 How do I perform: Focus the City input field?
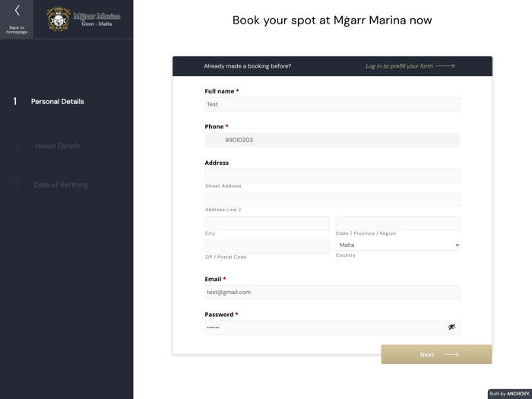tap(267, 223)
